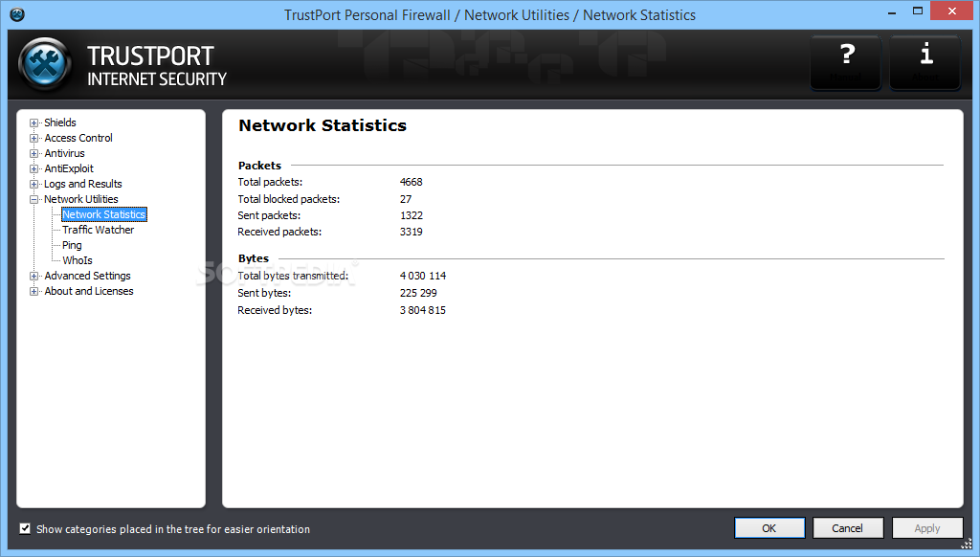
Task: Click the Received bytes value 3 804 815
Action: (x=423, y=310)
